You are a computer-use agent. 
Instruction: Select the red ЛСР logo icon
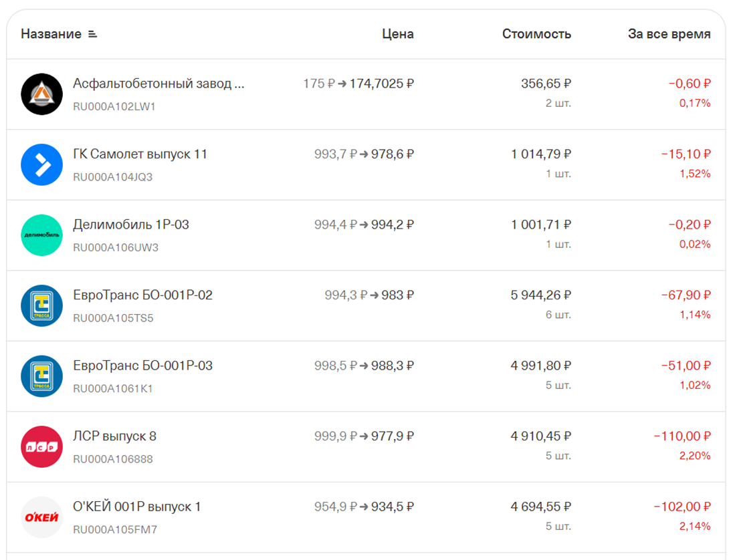coord(42,446)
